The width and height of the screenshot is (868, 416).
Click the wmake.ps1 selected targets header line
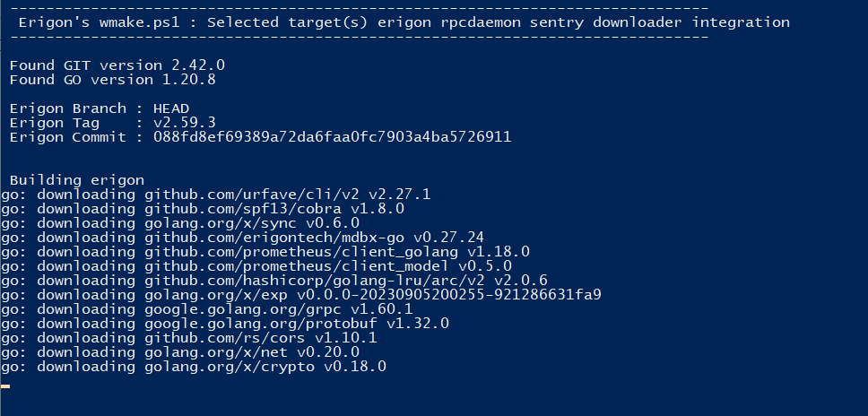(x=404, y=22)
